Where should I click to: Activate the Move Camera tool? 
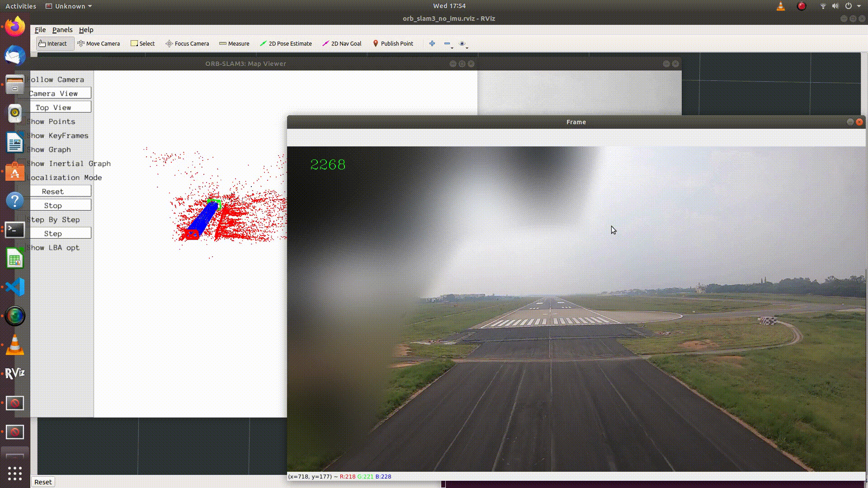click(x=99, y=44)
